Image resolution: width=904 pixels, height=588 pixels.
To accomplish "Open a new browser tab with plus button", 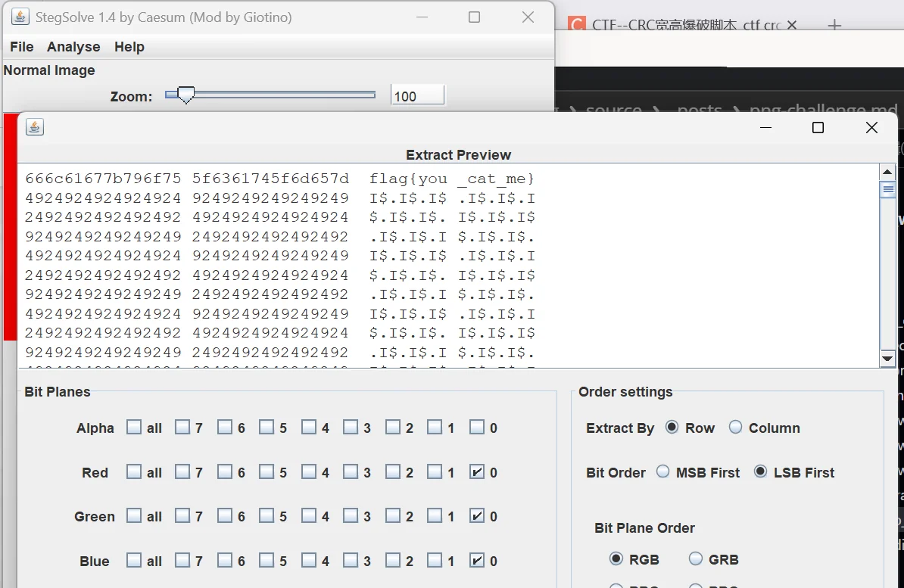I will coord(834,26).
